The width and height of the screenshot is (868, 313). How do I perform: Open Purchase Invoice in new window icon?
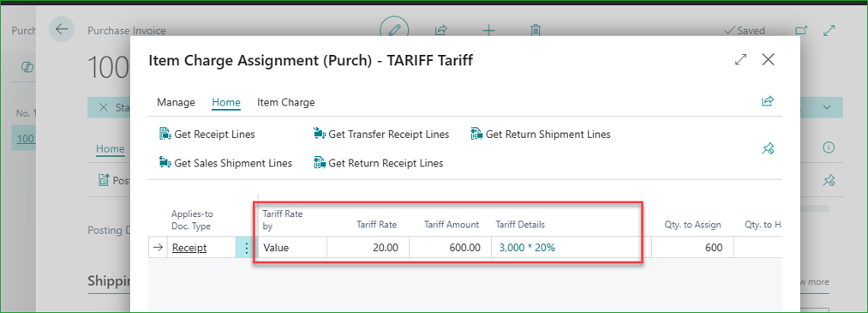(801, 31)
